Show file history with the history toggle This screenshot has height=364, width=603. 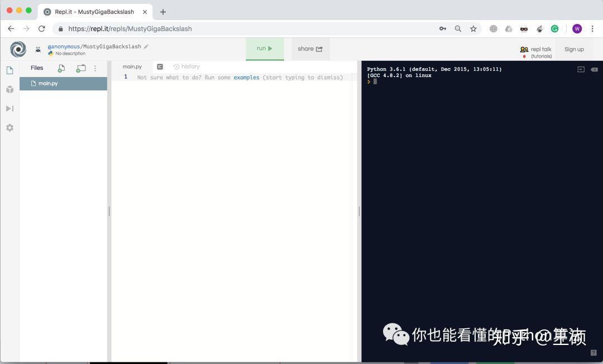click(x=186, y=66)
